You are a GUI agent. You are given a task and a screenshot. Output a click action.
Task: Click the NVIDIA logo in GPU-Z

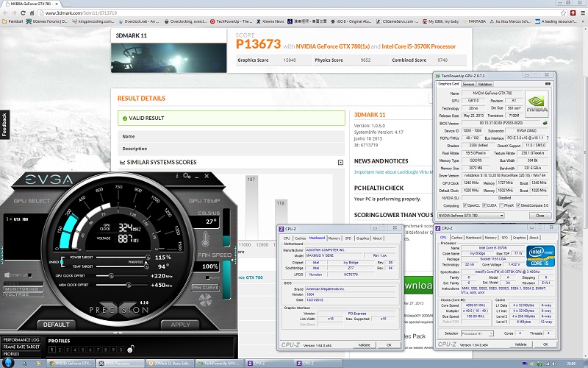(537, 104)
